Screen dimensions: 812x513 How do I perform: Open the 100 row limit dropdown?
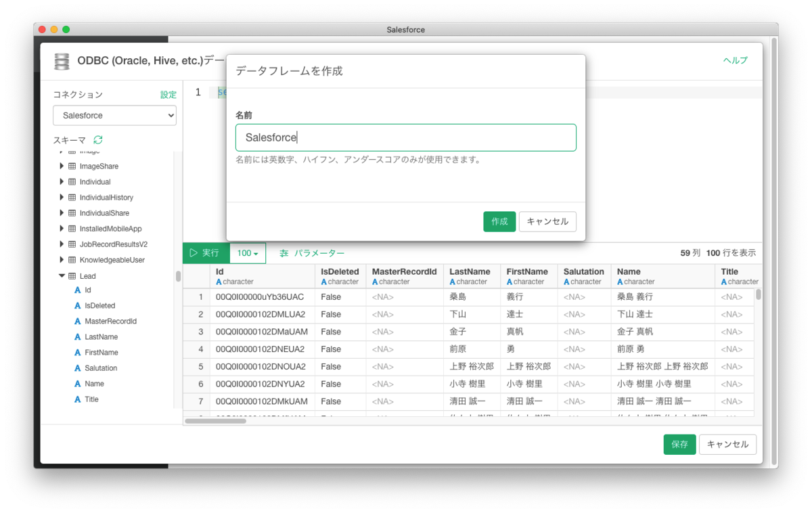coord(248,253)
